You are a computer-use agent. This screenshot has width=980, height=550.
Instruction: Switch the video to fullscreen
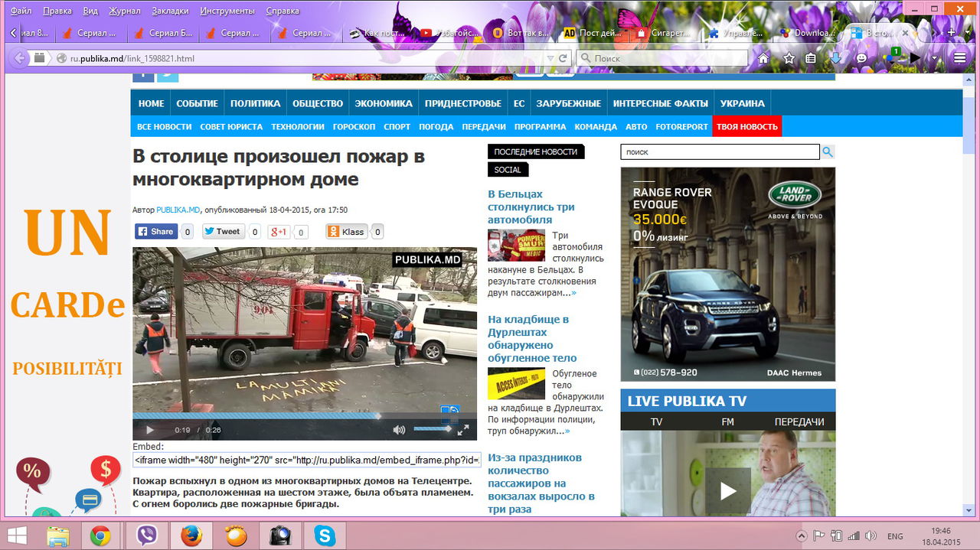pyautogui.click(x=463, y=430)
